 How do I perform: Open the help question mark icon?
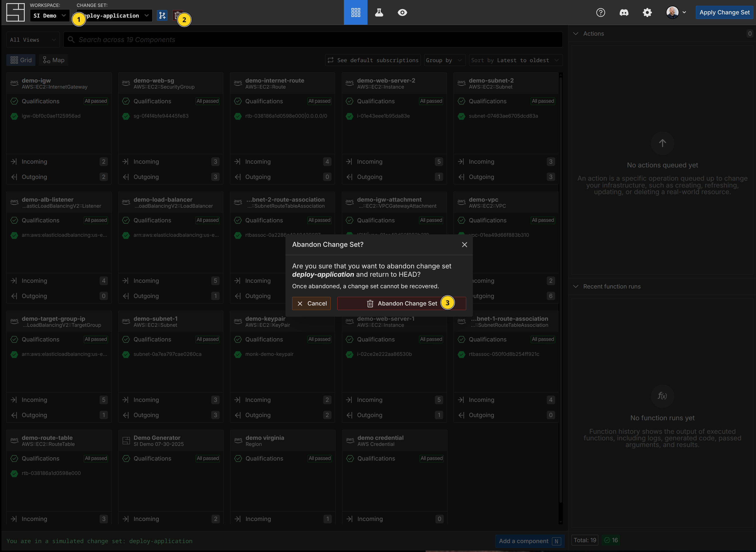(x=600, y=12)
